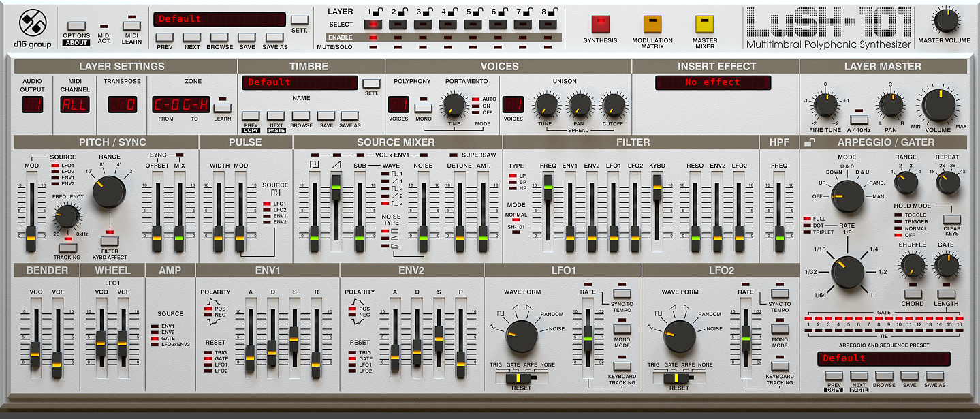The height and width of the screenshot is (419, 980).
Task: Select Layer 3 button
Action: (x=423, y=25)
